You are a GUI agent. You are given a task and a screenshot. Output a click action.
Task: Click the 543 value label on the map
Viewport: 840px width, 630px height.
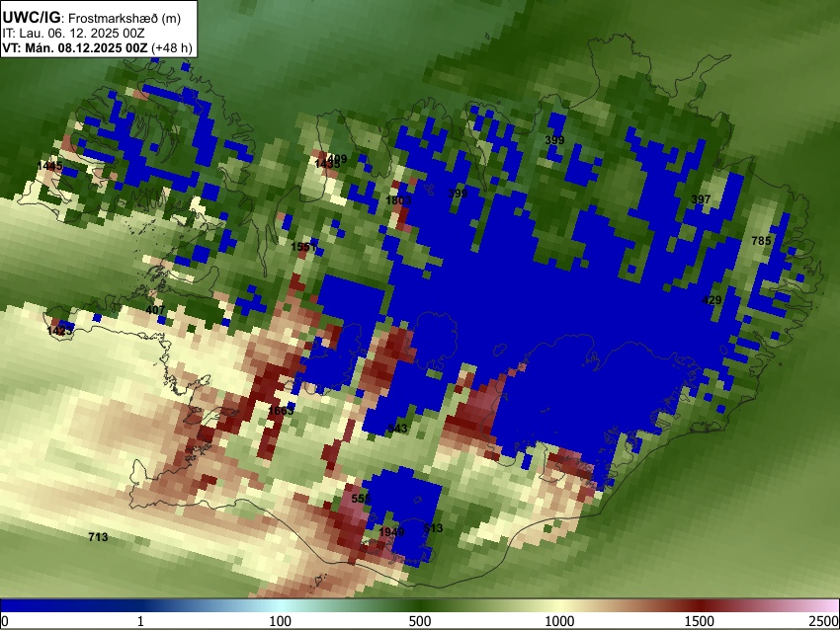[397, 429]
